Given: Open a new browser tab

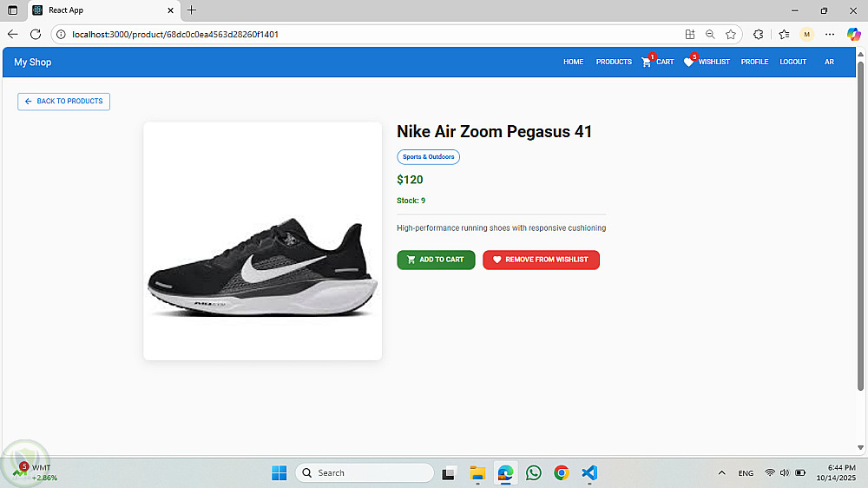Looking at the screenshot, I should pos(192,10).
